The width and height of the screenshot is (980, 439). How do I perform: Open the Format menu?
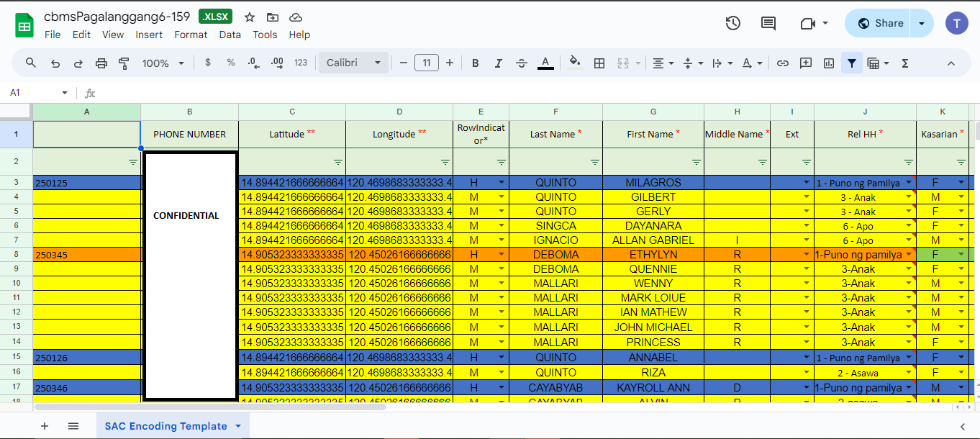[191, 35]
